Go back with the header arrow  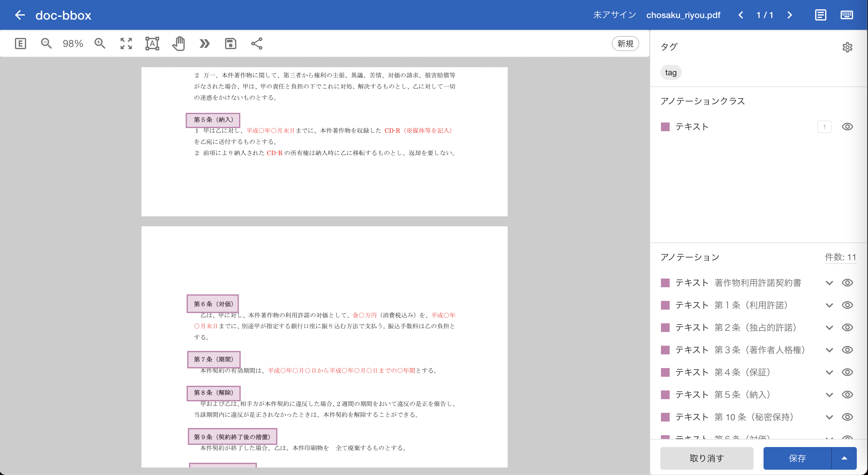(x=20, y=15)
